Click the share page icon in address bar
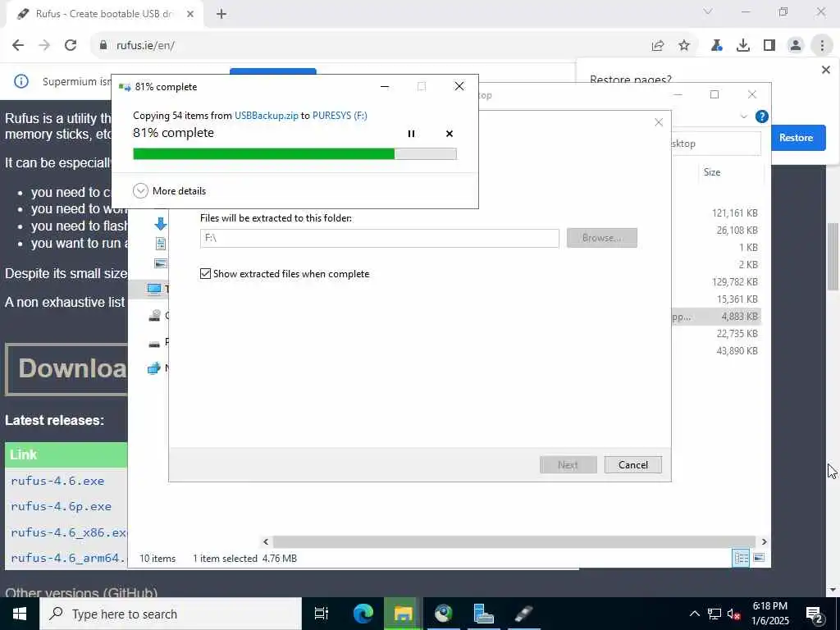The height and width of the screenshot is (630, 840). [658, 46]
